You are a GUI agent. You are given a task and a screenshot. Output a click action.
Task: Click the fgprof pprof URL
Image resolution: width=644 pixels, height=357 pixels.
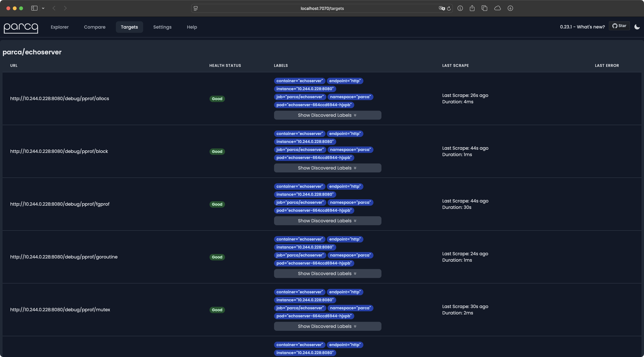click(x=60, y=204)
